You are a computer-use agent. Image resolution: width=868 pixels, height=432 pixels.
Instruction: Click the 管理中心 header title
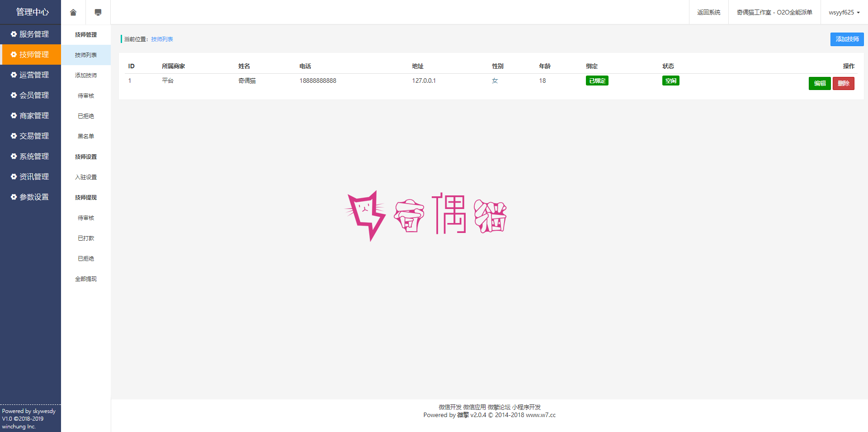[x=32, y=12]
